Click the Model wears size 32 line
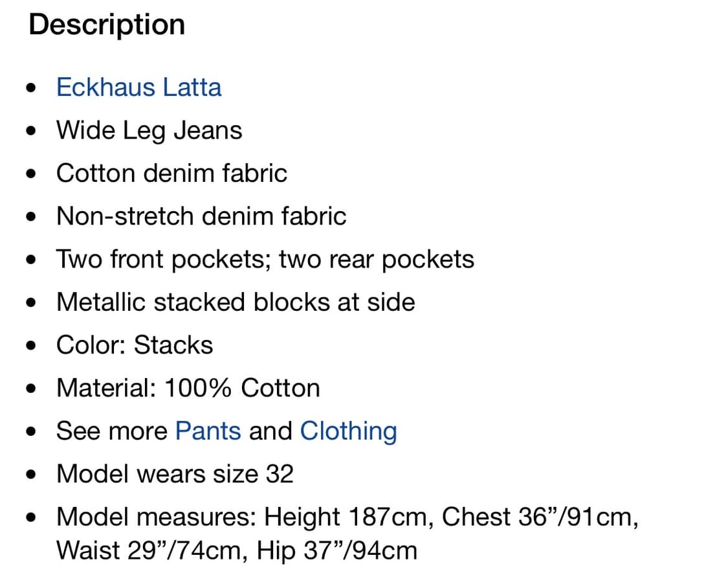Image resolution: width=728 pixels, height=586 pixels. point(175,474)
